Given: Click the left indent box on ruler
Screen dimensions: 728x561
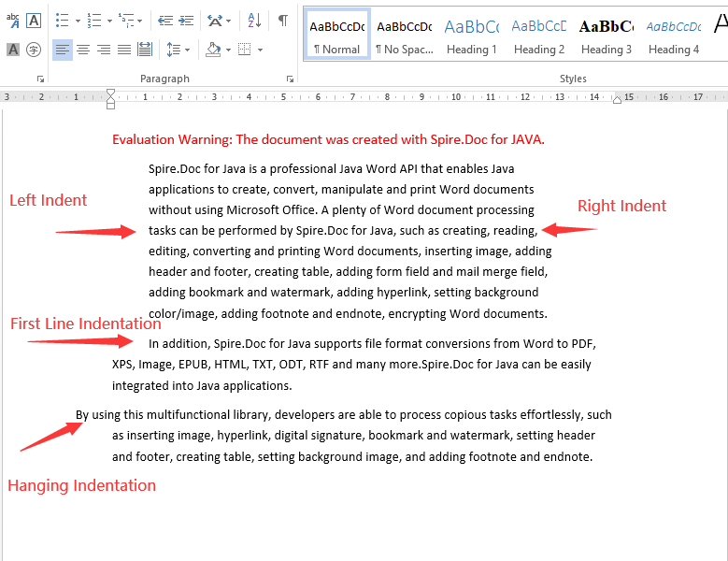Looking at the screenshot, I should 110,106.
